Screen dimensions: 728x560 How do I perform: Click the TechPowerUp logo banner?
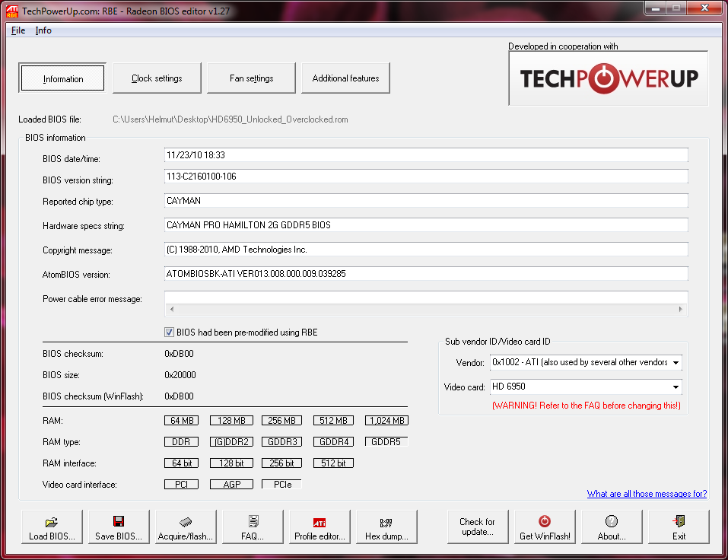coord(609,78)
